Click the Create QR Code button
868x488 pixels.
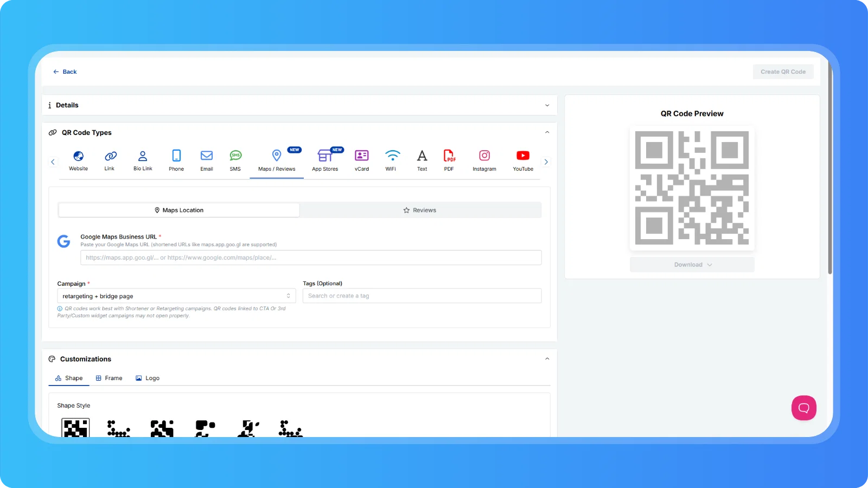click(783, 72)
